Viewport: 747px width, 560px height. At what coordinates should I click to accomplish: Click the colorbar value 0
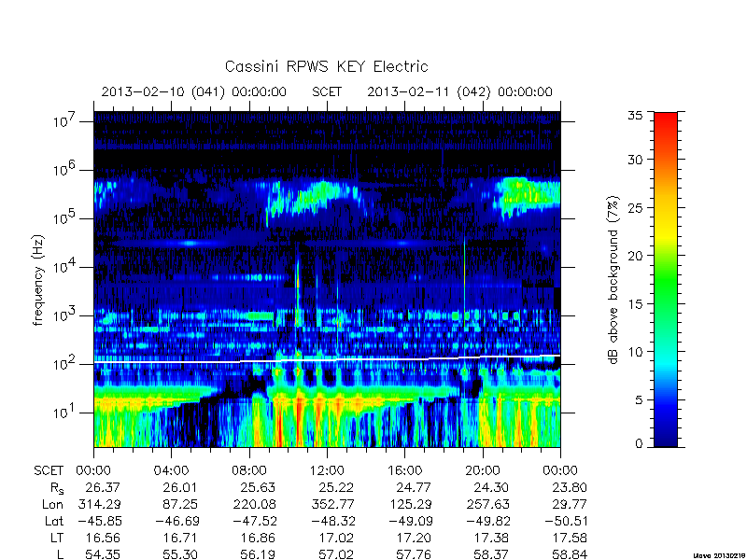639,443
